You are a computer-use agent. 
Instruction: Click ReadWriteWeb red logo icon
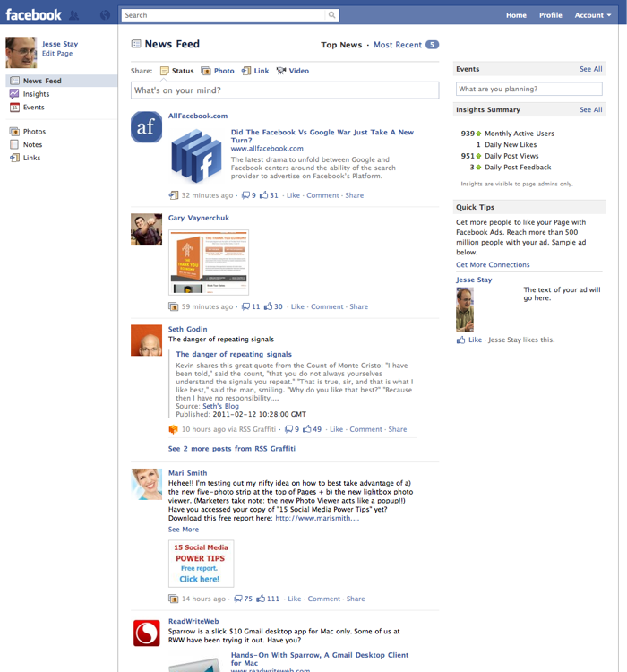147,633
